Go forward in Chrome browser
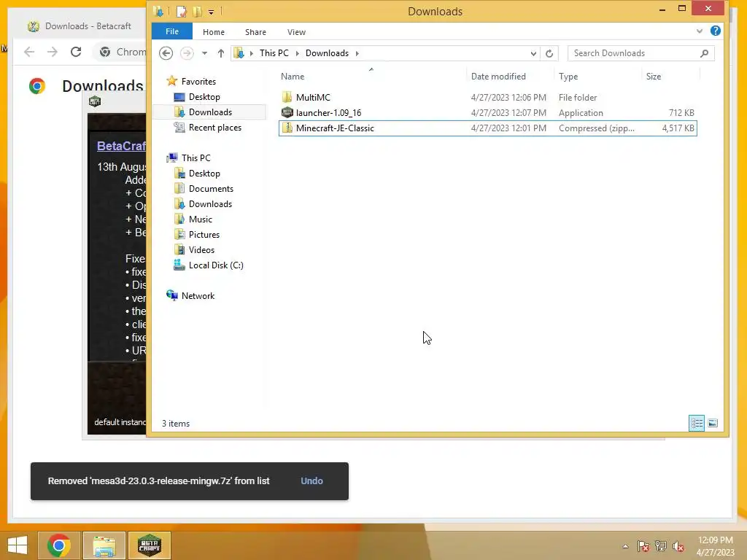 [x=53, y=52]
